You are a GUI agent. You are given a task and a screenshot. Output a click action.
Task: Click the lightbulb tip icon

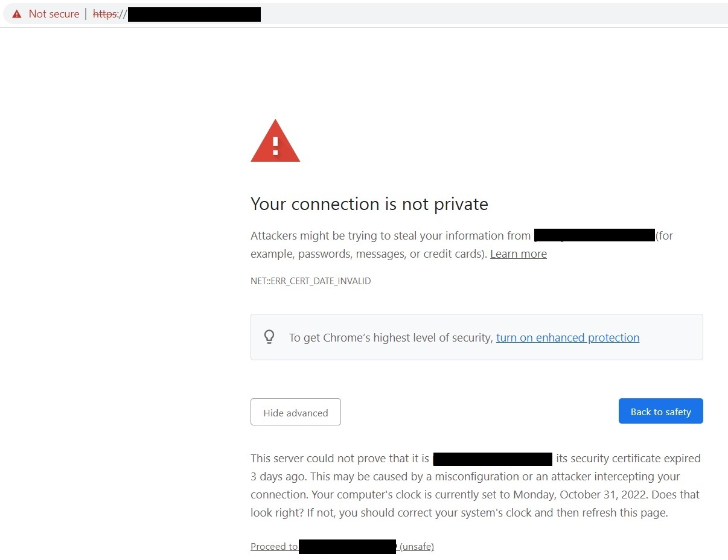tap(269, 337)
